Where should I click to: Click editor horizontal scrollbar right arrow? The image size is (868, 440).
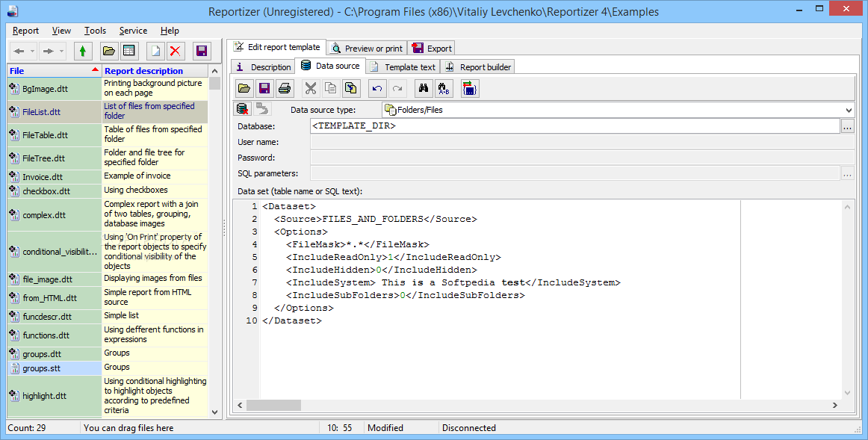click(835, 405)
